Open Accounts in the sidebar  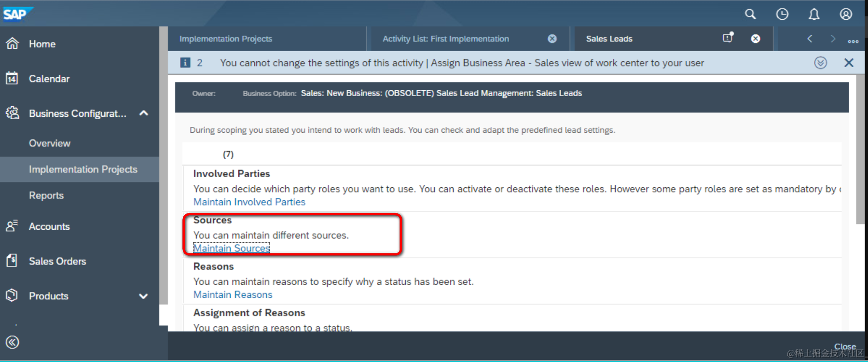[49, 226]
